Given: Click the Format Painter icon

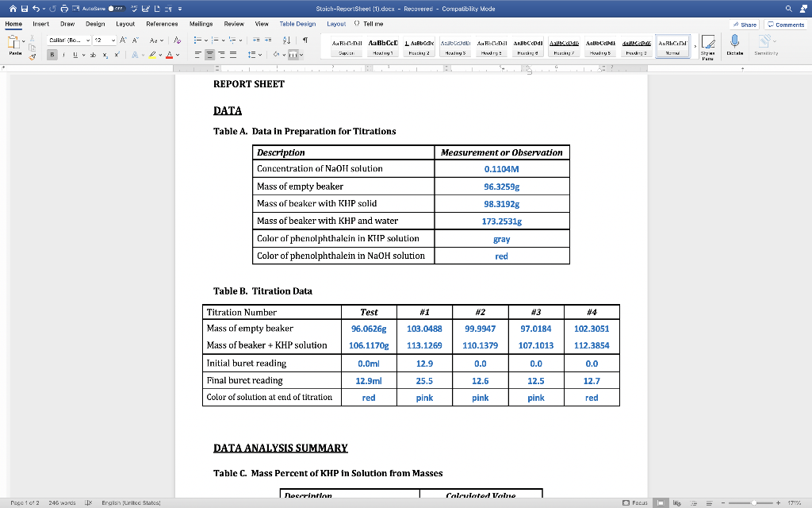Looking at the screenshot, I should [33, 56].
